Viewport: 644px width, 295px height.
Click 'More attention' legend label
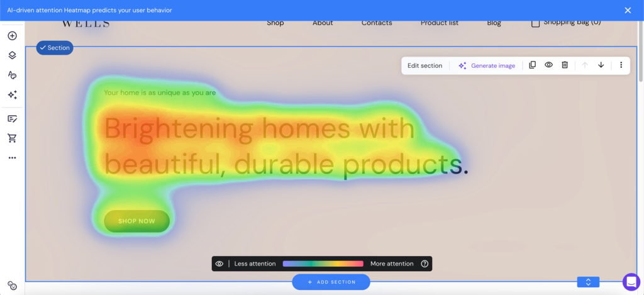(x=392, y=264)
